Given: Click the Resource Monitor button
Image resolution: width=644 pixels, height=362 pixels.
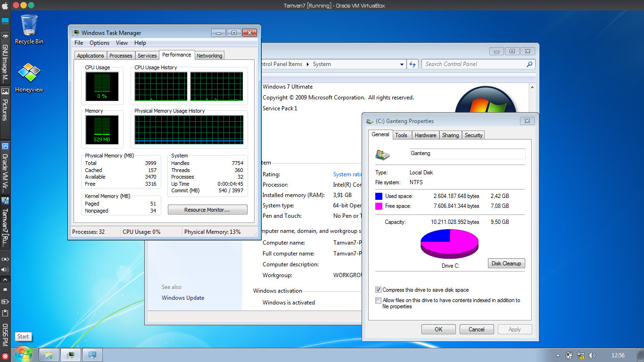Looking at the screenshot, I should pos(207,210).
